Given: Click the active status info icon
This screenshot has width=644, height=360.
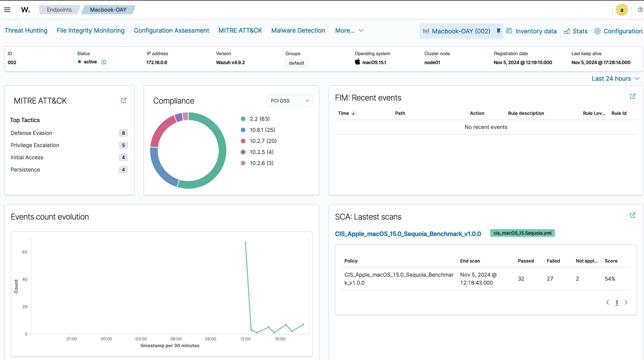Looking at the screenshot, I should coord(104,62).
